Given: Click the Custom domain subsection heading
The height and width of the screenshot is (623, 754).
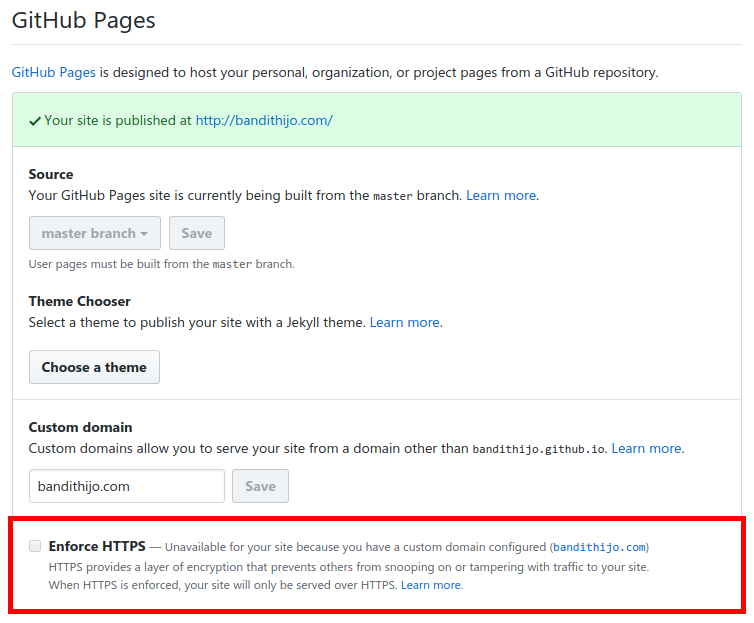Looking at the screenshot, I should point(80,427).
